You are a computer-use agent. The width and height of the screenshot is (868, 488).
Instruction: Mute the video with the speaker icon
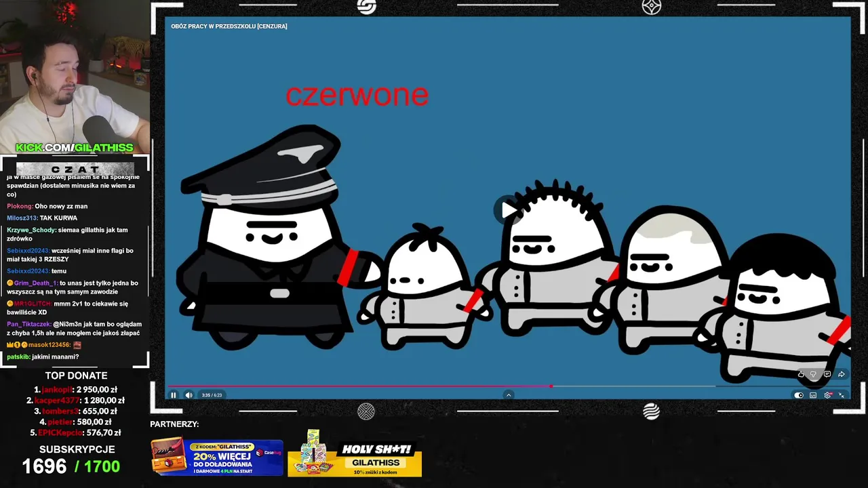[x=189, y=395]
